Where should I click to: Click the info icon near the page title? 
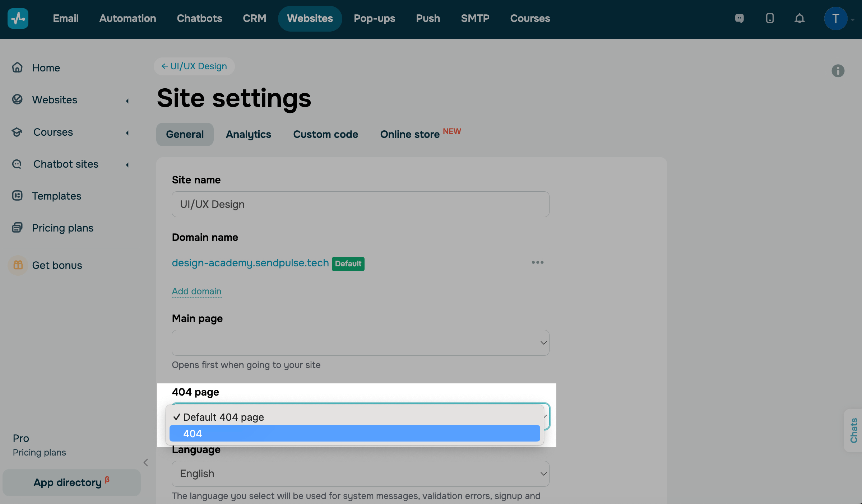(838, 71)
